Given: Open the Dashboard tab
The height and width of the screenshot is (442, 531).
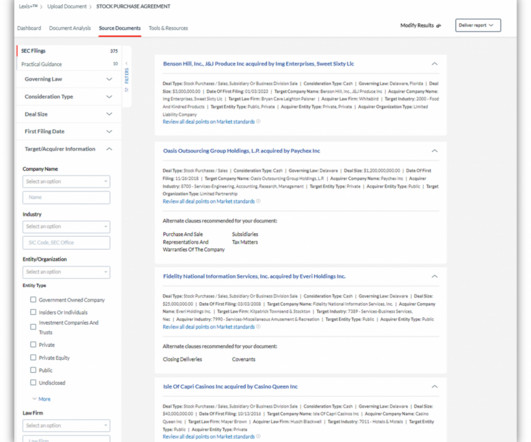Looking at the screenshot, I should click(x=29, y=28).
